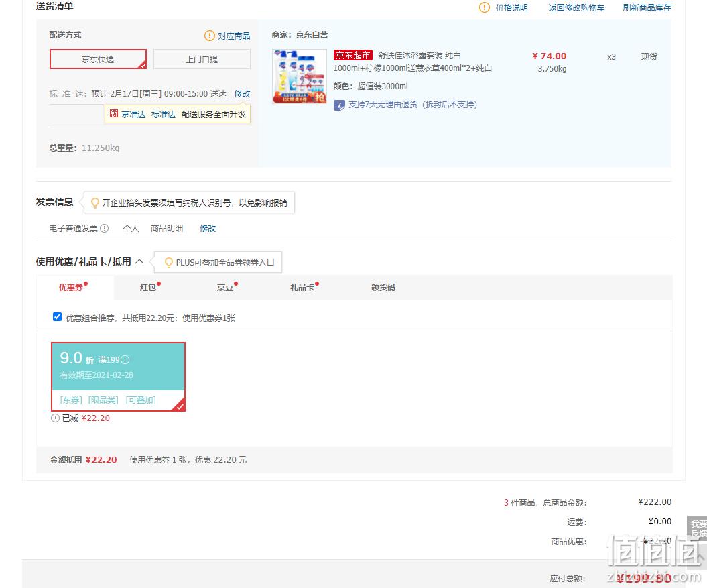Open PLUS可叠加全品券领券入口 link
This screenshot has width=707, height=588.
coord(225,262)
